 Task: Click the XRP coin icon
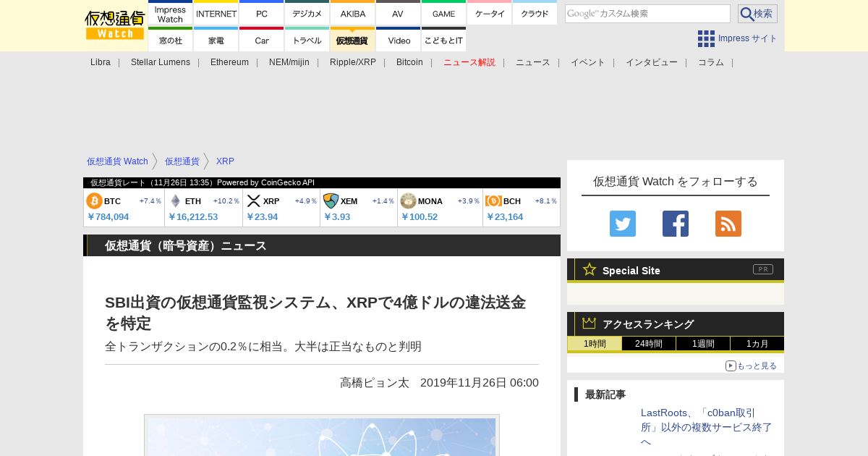pos(253,200)
